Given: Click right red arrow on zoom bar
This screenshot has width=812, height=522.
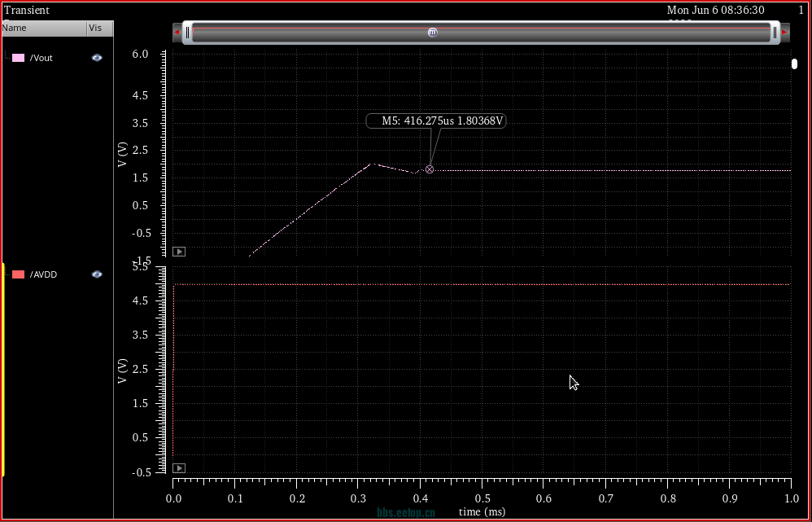Looking at the screenshot, I should coord(784,33).
